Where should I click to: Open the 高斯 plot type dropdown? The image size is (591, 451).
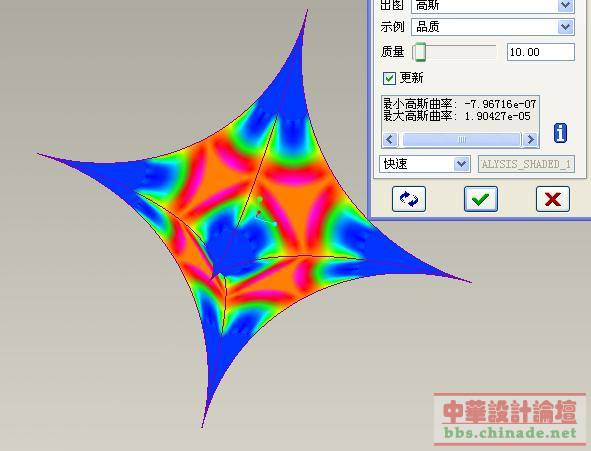pos(493,6)
